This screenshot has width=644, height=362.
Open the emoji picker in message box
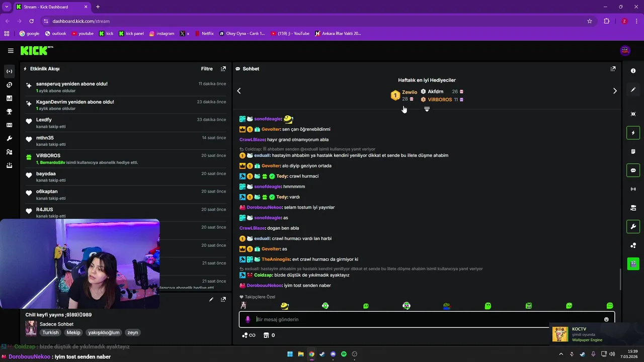(606, 319)
